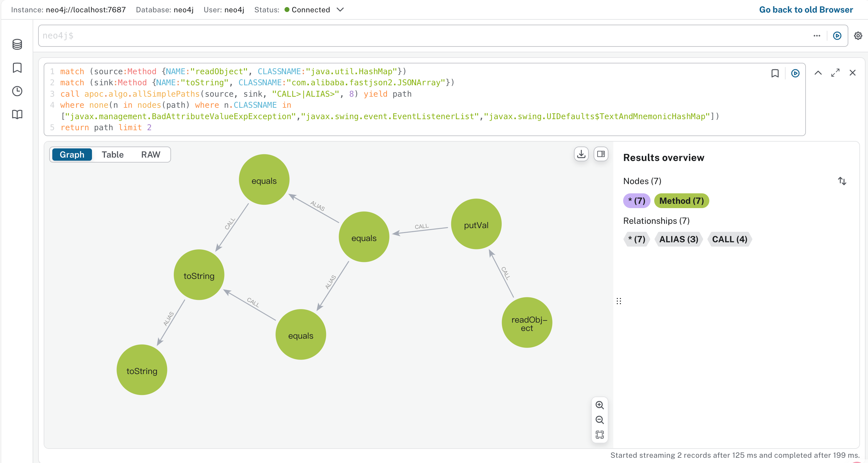Toggle the results overview side panel

pos(601,154)
